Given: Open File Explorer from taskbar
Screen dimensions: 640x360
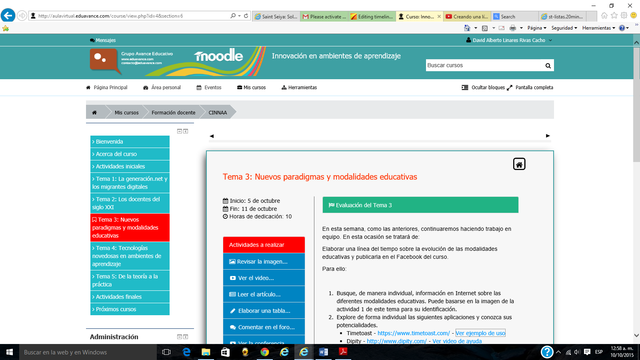Looking at the screenshot, I should click(x=206, y=352).
